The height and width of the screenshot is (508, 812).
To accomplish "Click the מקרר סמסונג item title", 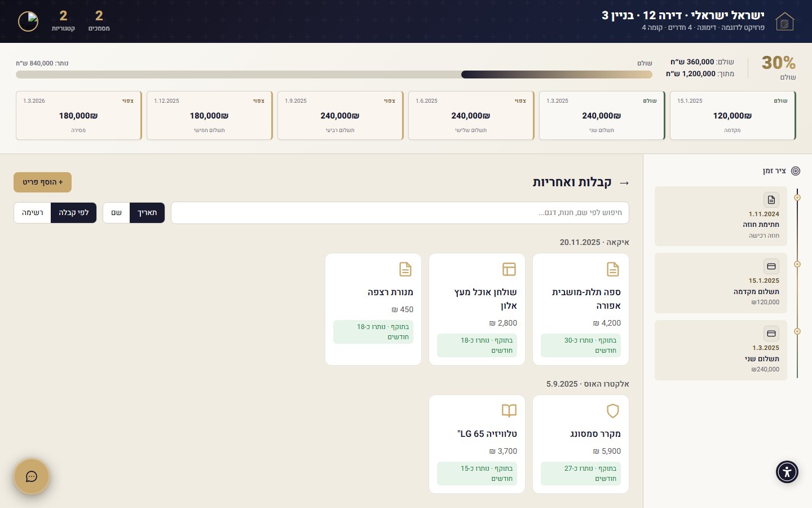I will (x=595, y=434).
